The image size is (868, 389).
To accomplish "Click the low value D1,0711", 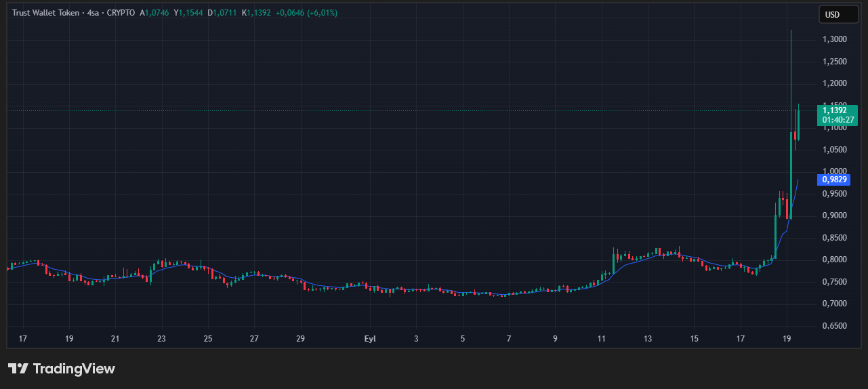I will tap(222, 13).
